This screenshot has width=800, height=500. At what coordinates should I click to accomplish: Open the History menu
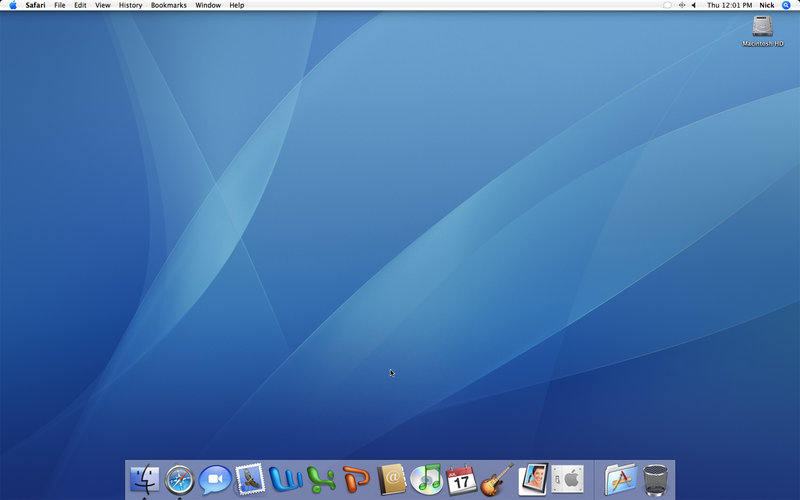[x=131, y=5]
